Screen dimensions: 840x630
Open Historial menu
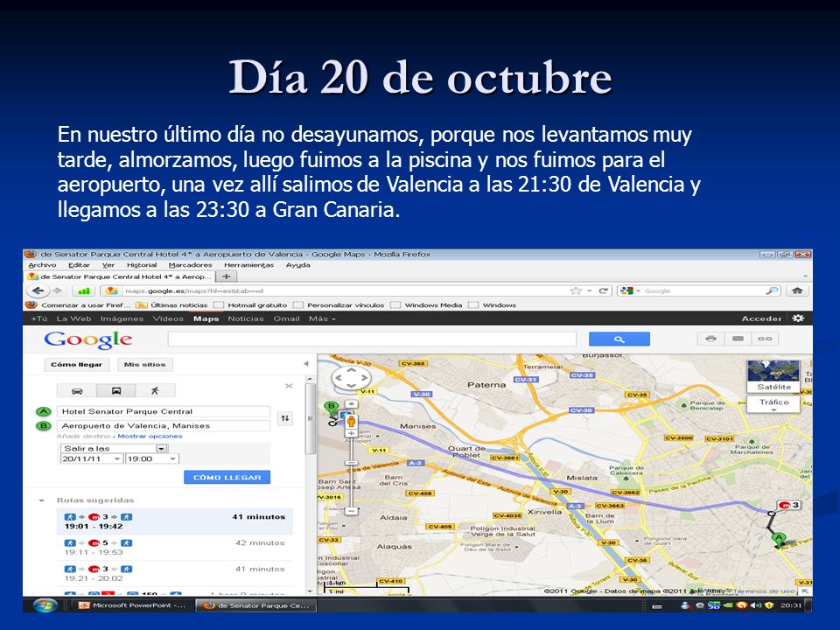(142, 265)
